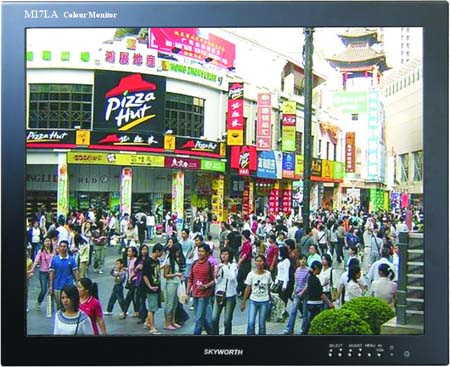
Task: Click the SELECT up arrow button
Action: pyautogui.click(x=330, y=355)
